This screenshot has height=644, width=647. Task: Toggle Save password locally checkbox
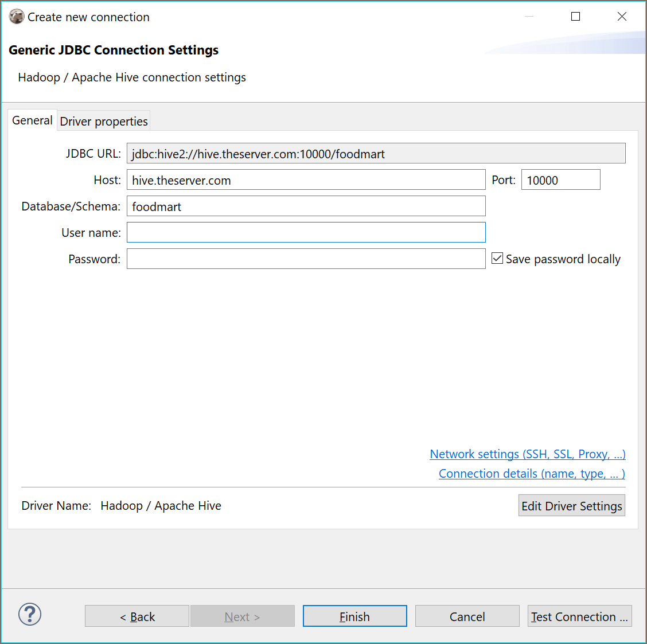[x=497, y=259]
